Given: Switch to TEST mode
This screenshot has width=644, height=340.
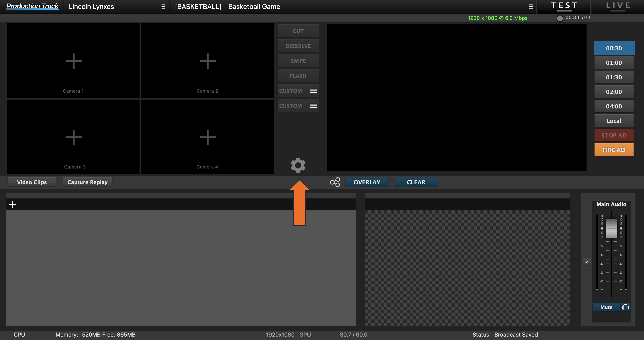Looking at the screenshot, I should [x=564, y=6].
